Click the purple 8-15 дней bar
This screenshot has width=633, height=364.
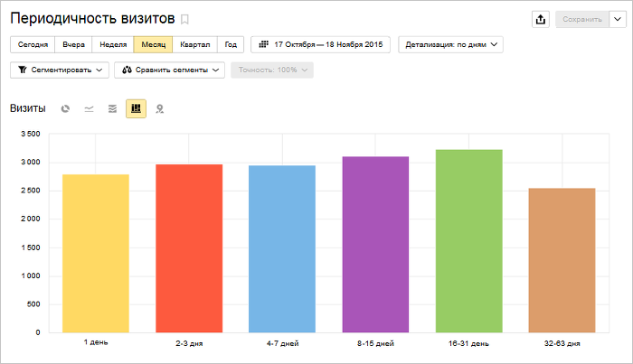375,244
